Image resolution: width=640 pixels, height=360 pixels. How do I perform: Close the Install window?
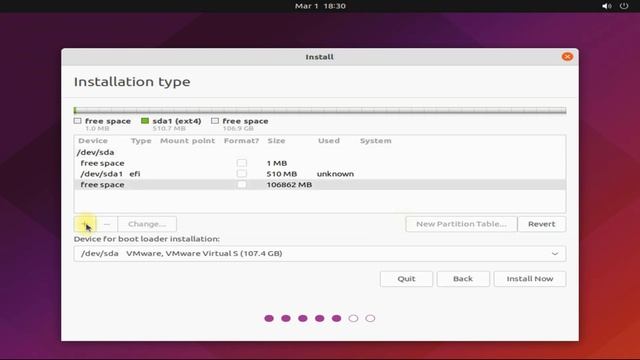(x=567, y=57)
